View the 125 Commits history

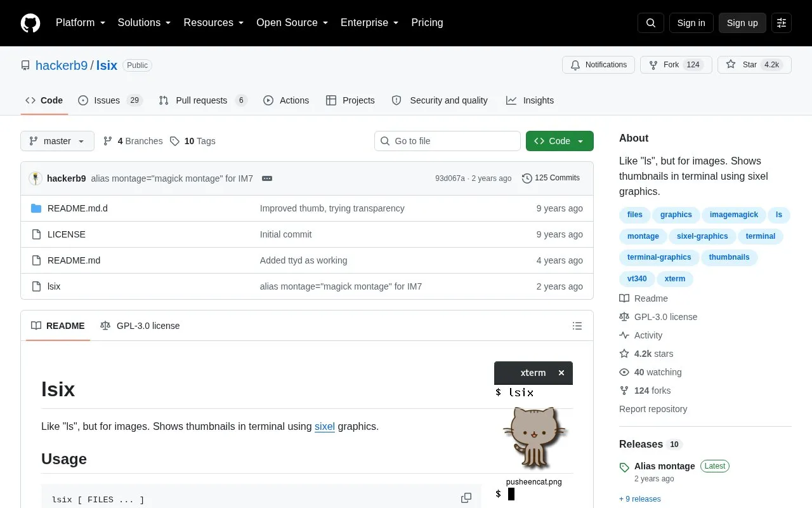pyautogui.click(x=551, y=178)
